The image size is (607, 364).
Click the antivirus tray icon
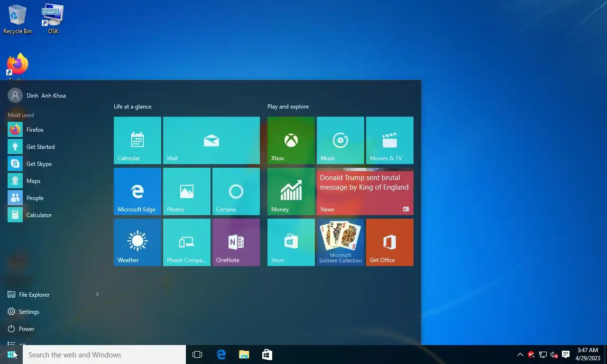[x=531, y=355]
